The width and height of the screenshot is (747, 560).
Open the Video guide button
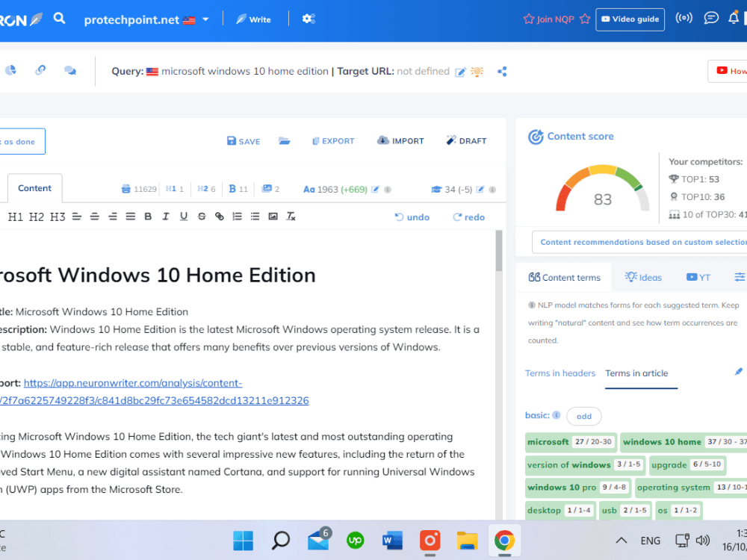tap(630, 19)
